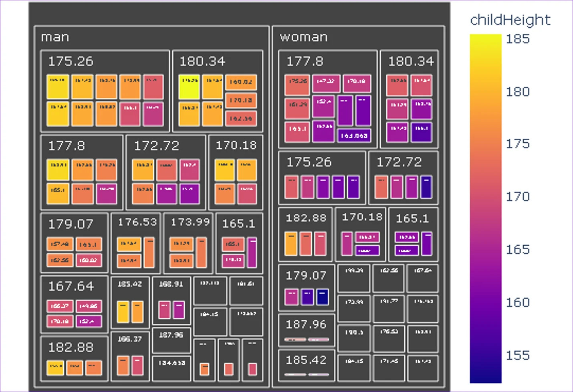Click the 167.64 empty box under woman
The height and width of the screenshot is (392, 573).
pos(422,278)
